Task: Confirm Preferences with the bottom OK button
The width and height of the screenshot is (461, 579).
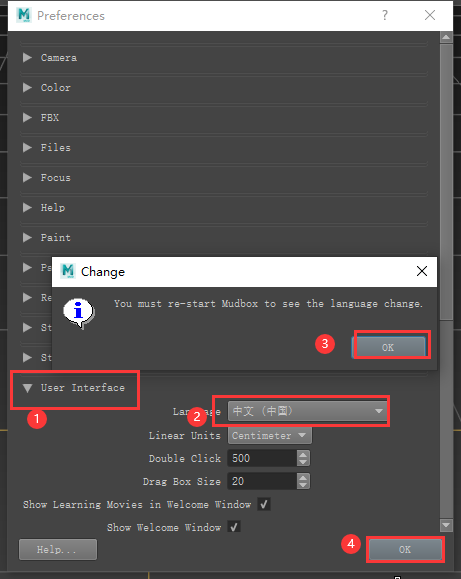Action: (x=405, y=549)
